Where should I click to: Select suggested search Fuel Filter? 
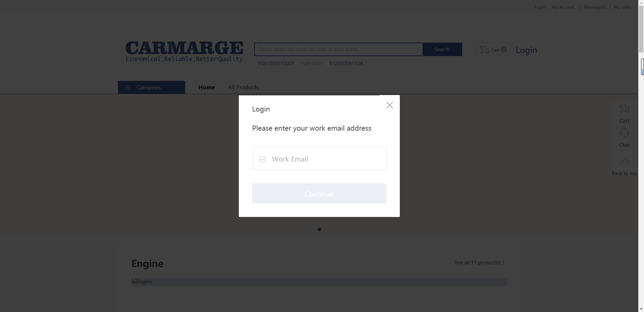[x=312, y=63]
